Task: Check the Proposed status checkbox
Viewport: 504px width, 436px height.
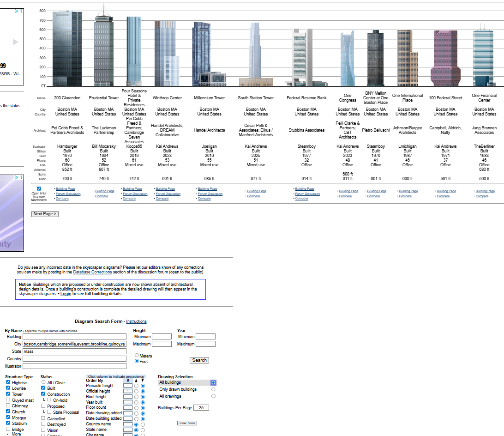Action: [x=43, y=406]
